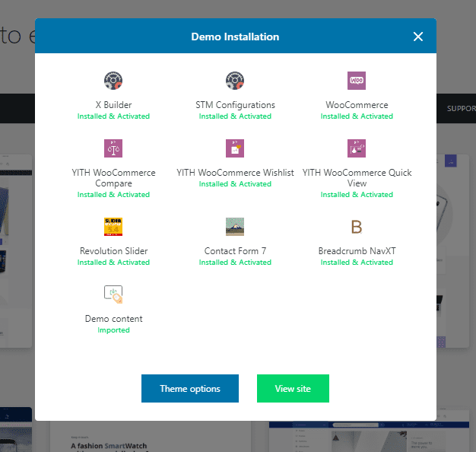
Task: Click Installed & Activated under Revolution Slider
Action: [x=113, y=263]
